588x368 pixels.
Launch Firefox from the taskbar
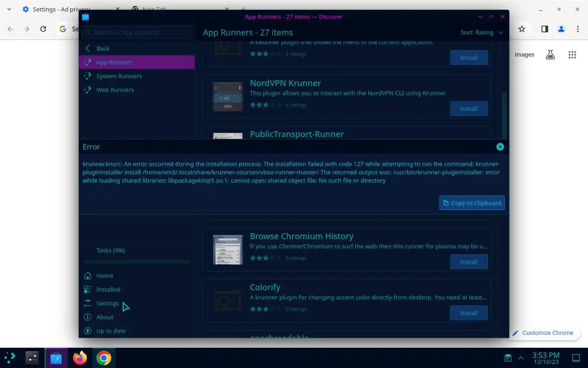point(80,358)
